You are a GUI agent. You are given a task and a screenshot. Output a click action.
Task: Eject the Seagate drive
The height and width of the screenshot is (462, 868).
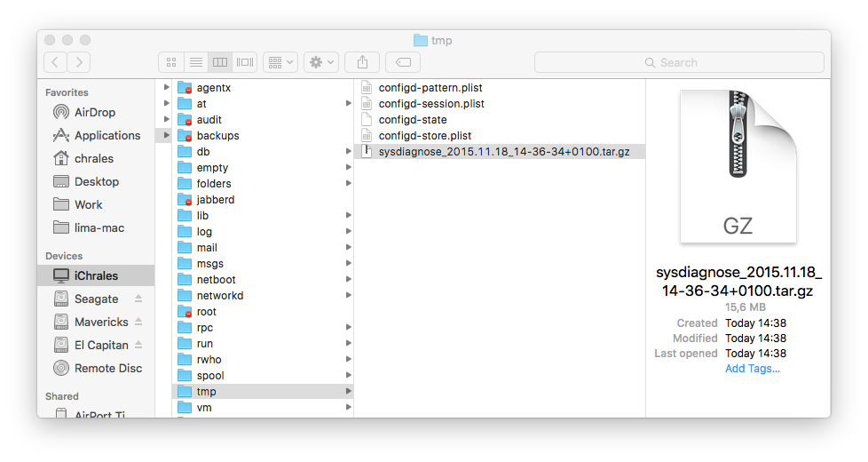[138, 299]
